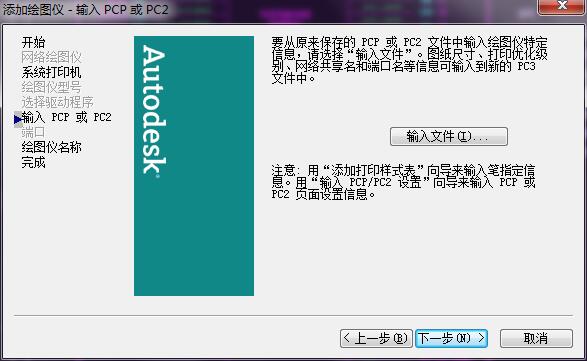Select the 开始 step in sidebar

coord(33,42)
